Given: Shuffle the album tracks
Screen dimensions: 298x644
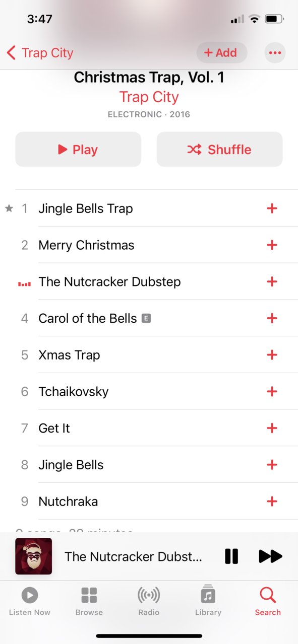Looking at the screenshot, I should pyautogui.click(x=219, y=150).
